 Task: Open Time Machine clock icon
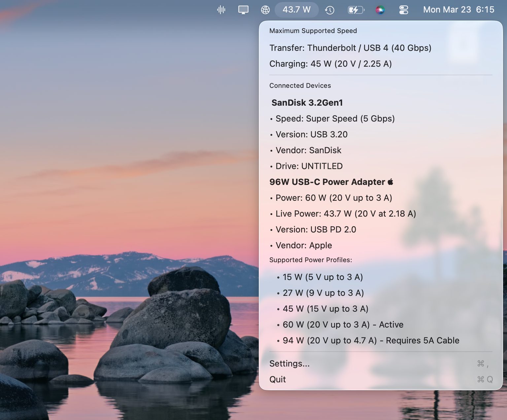pyautogui.click(x=329, y=10)
